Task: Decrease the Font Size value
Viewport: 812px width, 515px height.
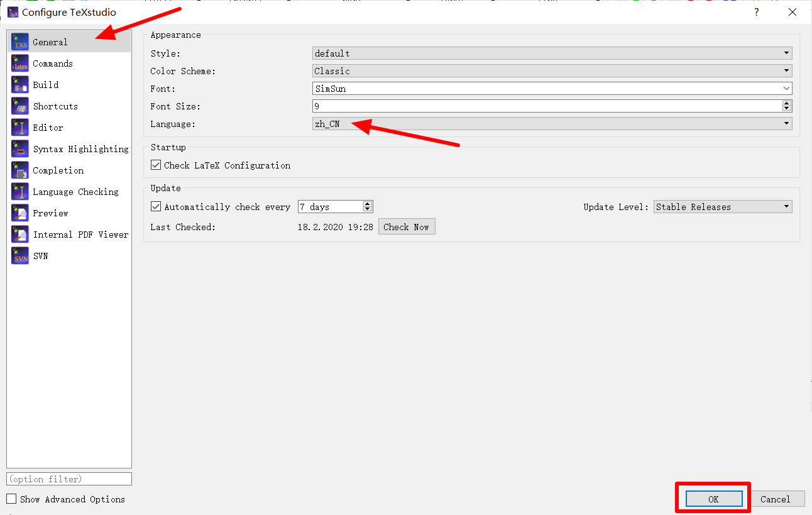Action: (x=786, y=109)
